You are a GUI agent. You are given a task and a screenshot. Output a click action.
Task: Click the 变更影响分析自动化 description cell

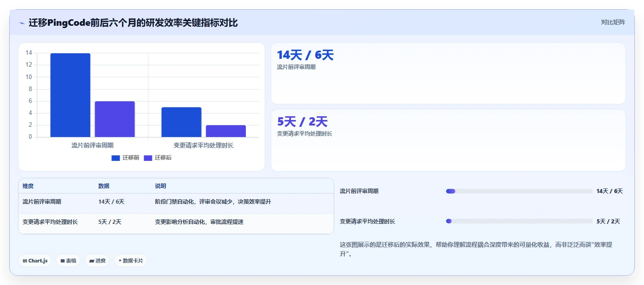coord(199,222)
